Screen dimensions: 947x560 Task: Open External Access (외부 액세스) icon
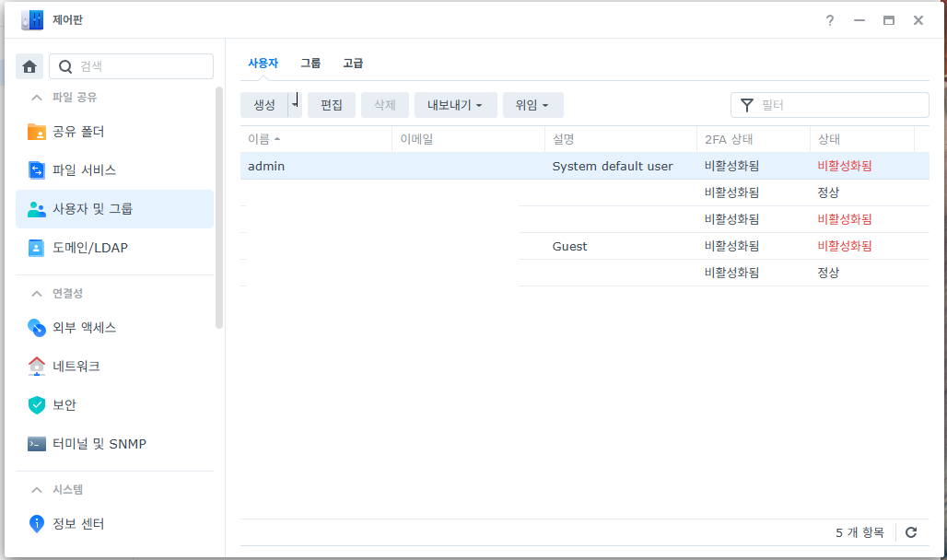pyautogui.click(x=36, y=327)
